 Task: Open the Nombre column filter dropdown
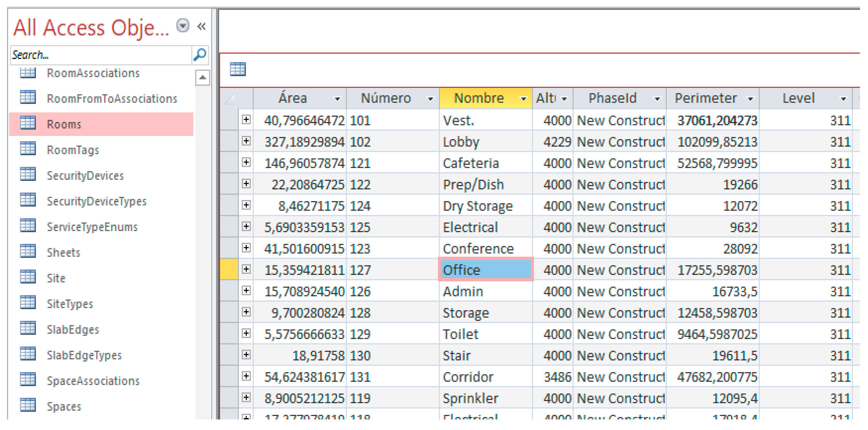pyautogui.click(x=523, y=99)
